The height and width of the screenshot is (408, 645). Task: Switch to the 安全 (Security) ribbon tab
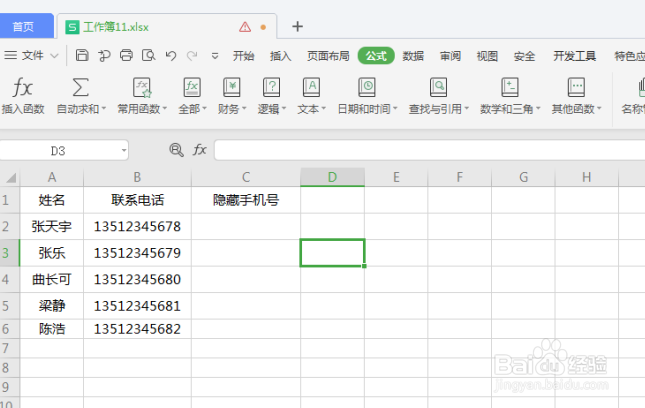pos(524,56)
